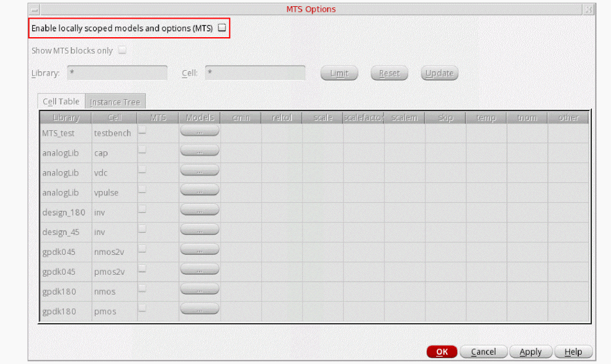This screenshot has height=364, width=611.
Task: Click the temp column header
Action: coord(486,117)
